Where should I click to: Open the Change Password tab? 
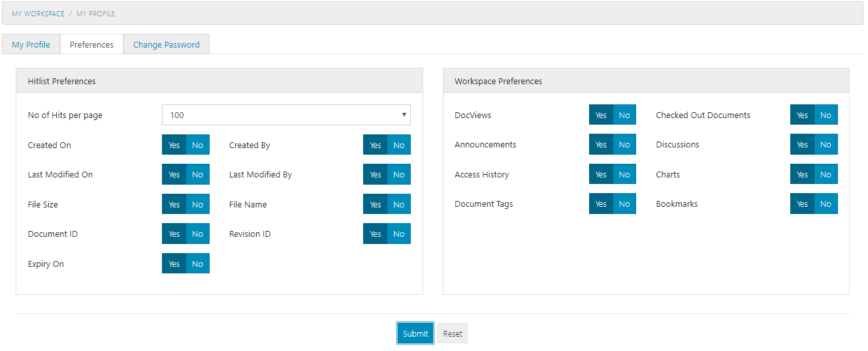pyautogui.click(x=166, y=44)
